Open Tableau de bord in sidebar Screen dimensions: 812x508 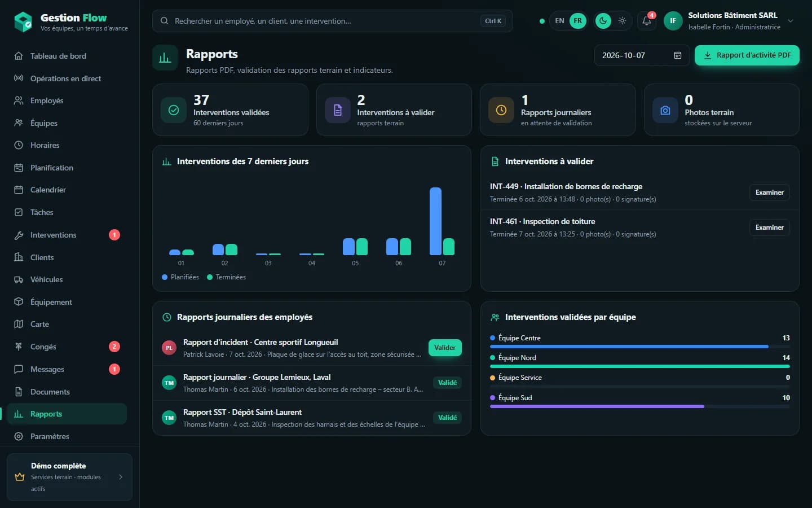67,56
